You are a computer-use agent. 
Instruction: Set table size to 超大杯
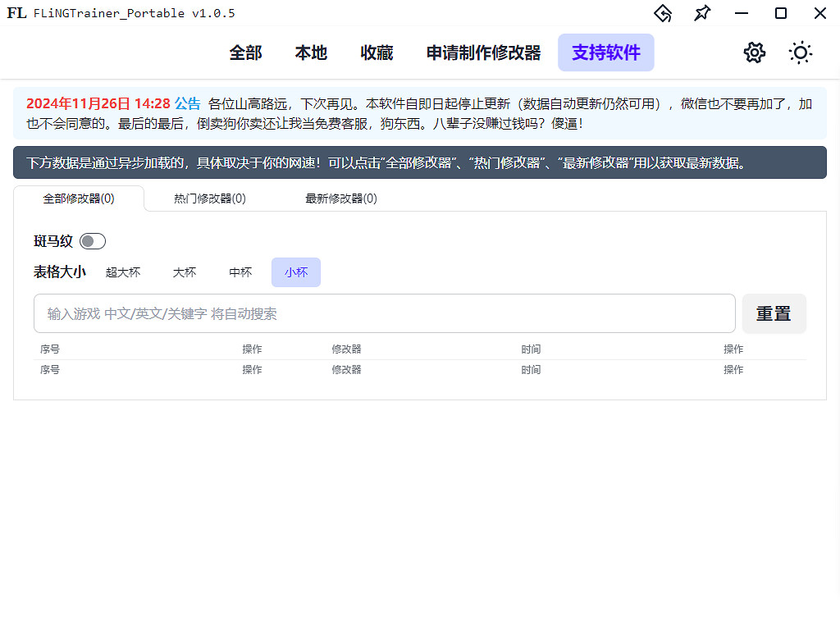(x=123, y=272)
